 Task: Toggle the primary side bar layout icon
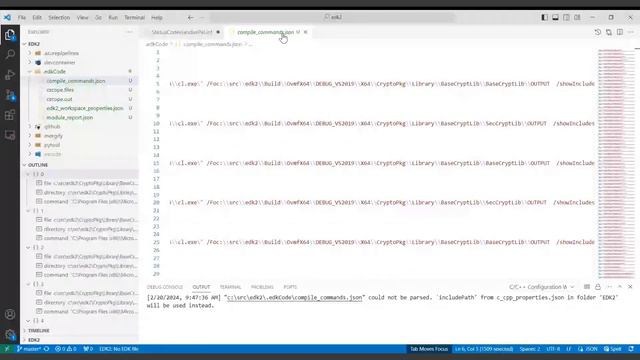coord(544,18)
